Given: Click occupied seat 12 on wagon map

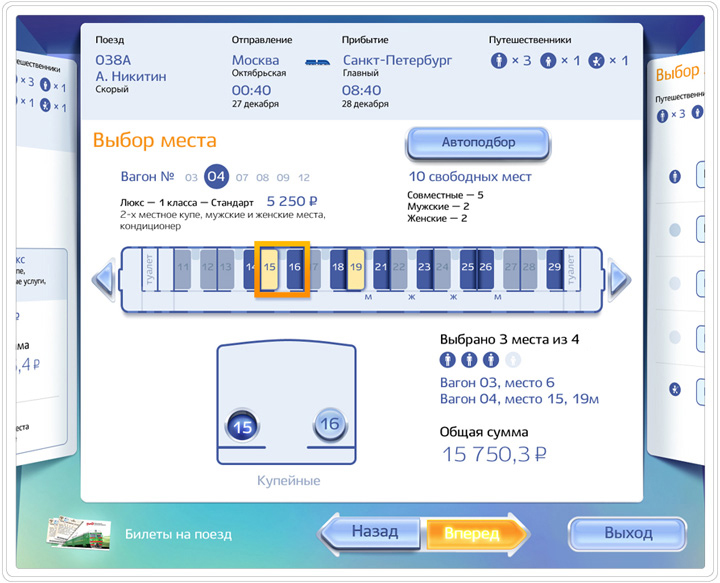Looking at the screenshot, I should (x=208, y=269).
